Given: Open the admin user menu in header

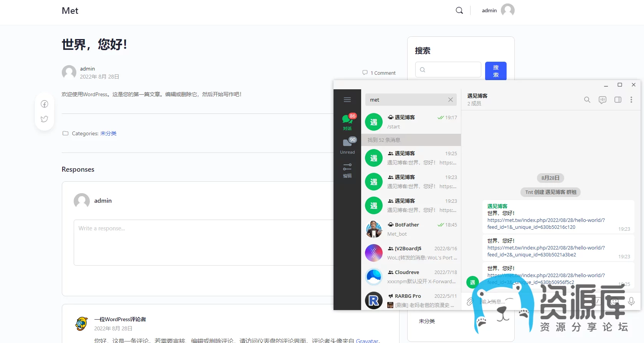Looking at the screenshot, I should pos(497,10).
